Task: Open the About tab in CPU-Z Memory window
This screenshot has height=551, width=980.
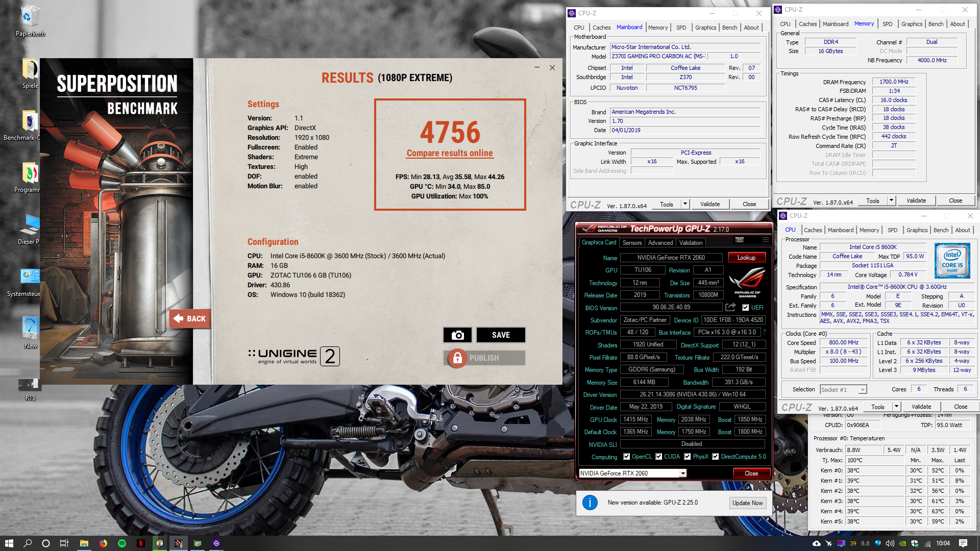Action: click(x=957, y=24)
